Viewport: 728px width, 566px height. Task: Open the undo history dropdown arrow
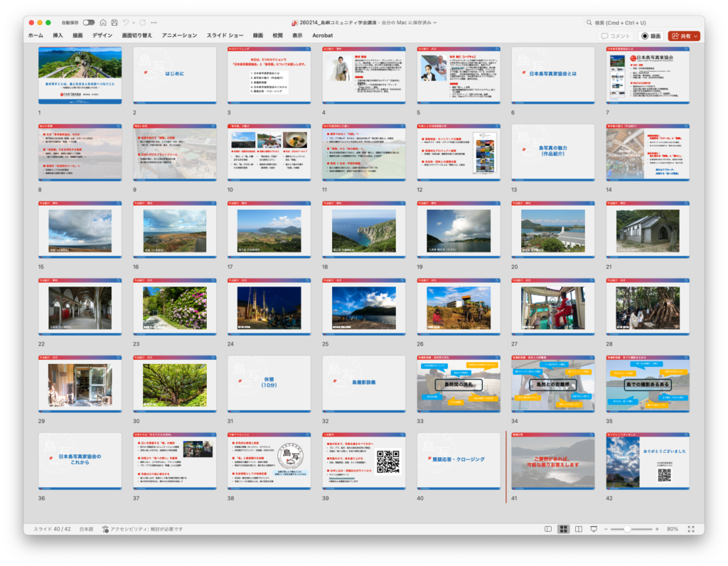(134, 23)
